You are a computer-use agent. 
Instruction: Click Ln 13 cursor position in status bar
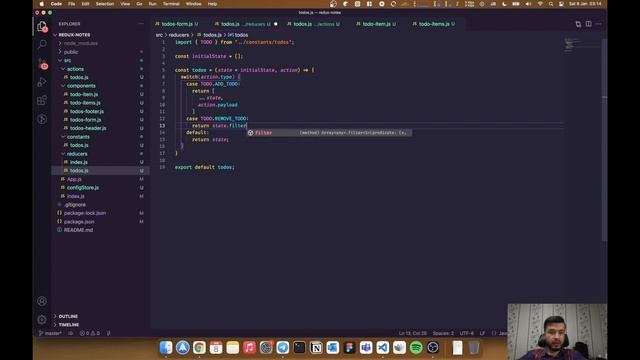coord(413,333)
